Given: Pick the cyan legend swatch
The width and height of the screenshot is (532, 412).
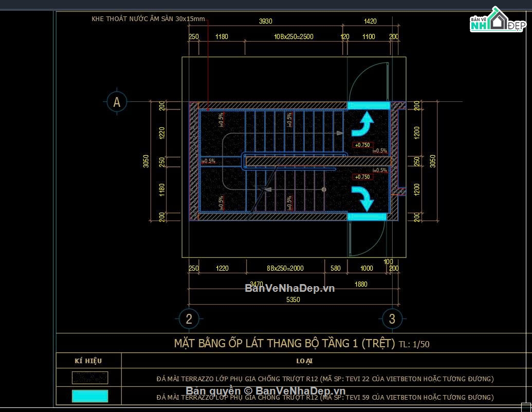Looking at the screenshot, I should 90,396.
